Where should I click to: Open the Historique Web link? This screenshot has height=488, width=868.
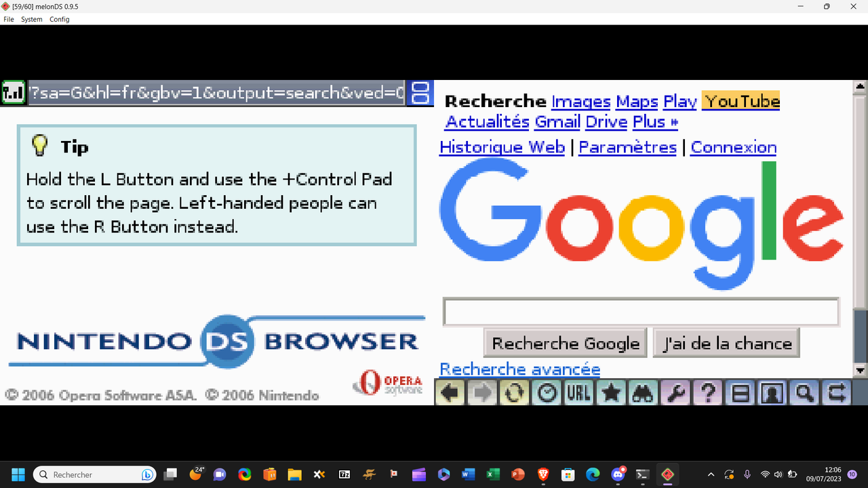[502, 147]
